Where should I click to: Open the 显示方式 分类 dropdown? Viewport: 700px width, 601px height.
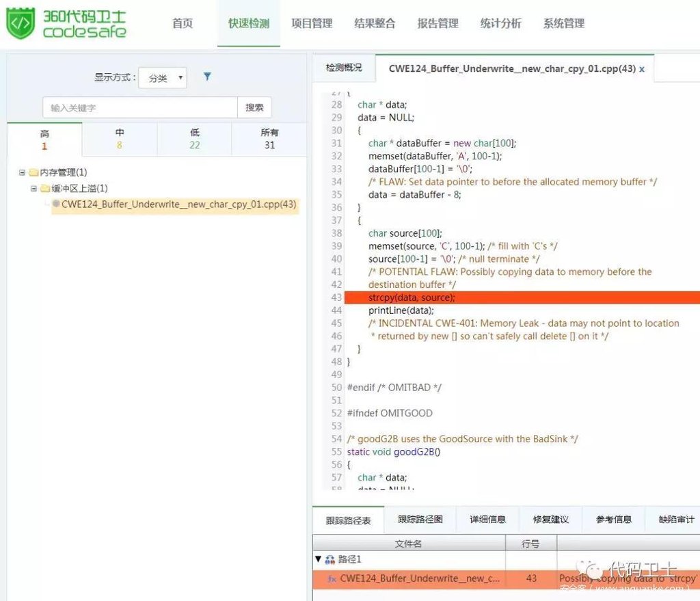pyautogui.click(x=163, y=78)
